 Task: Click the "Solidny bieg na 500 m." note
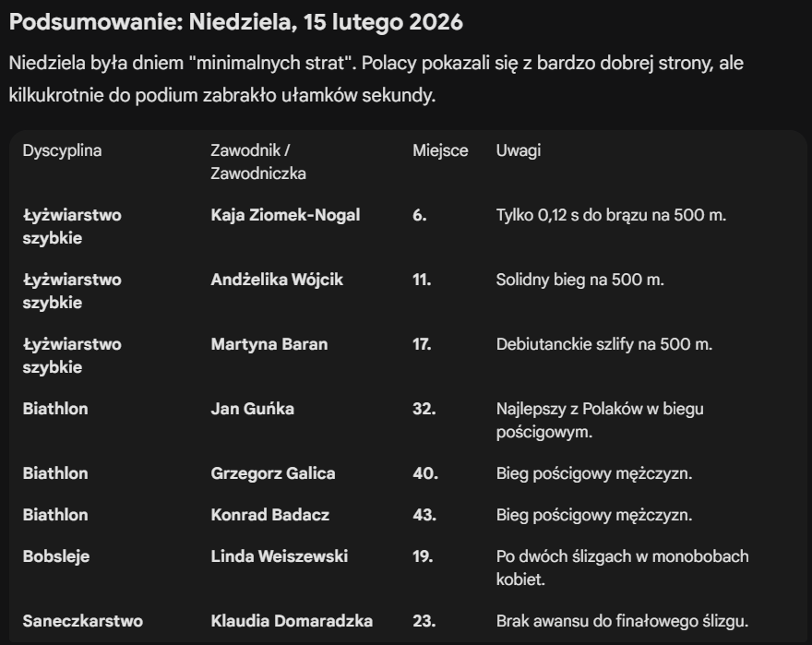579,280
